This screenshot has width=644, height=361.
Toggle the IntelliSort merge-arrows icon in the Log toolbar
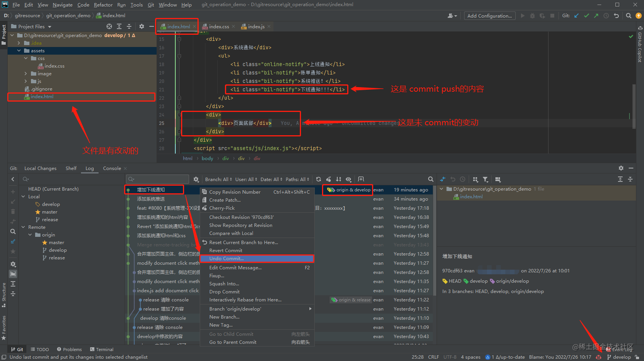338,179
